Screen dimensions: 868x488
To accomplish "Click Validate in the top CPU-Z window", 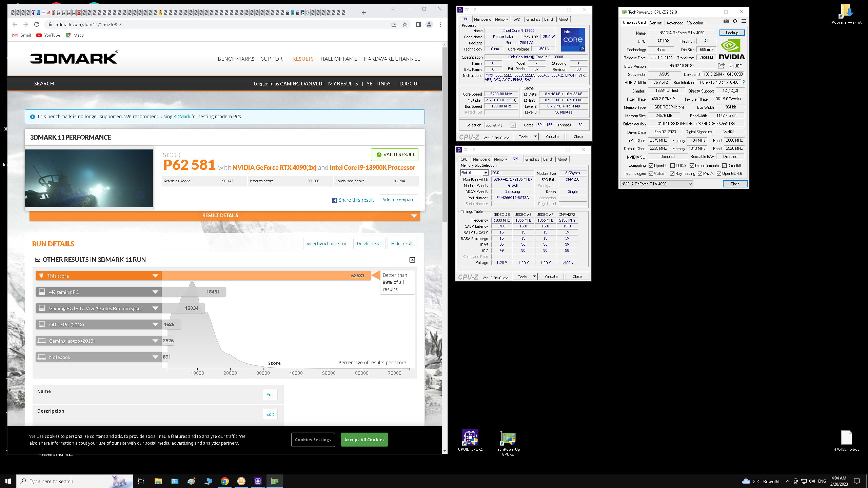I will coord(552,137).
